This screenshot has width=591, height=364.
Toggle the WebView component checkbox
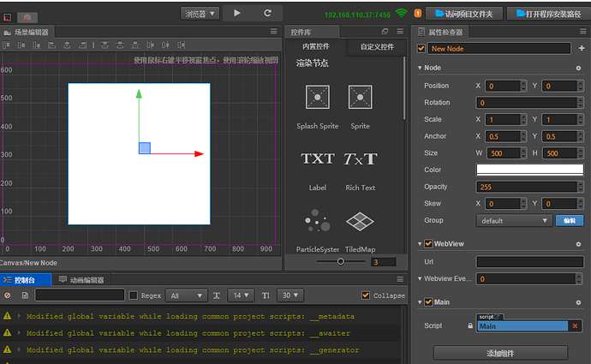point(428,244)
